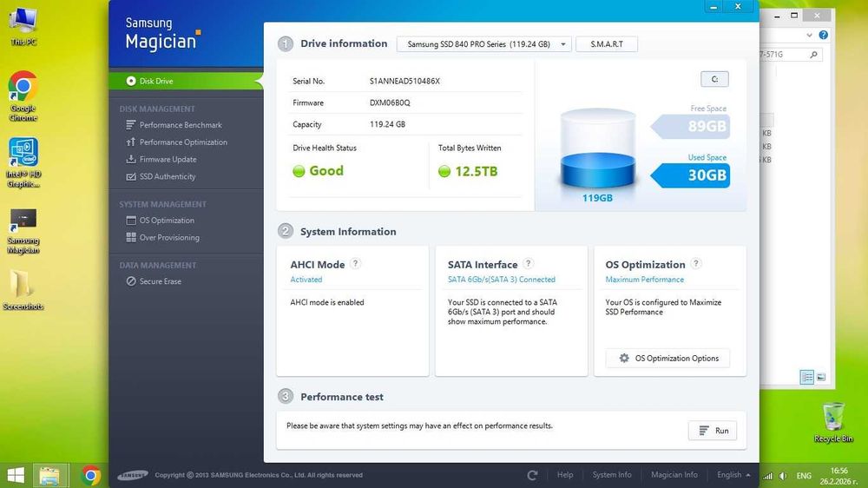Expand the English language selector
Image resolution: width=868 pixels, height=488 pixels.
tap(733, 475)
